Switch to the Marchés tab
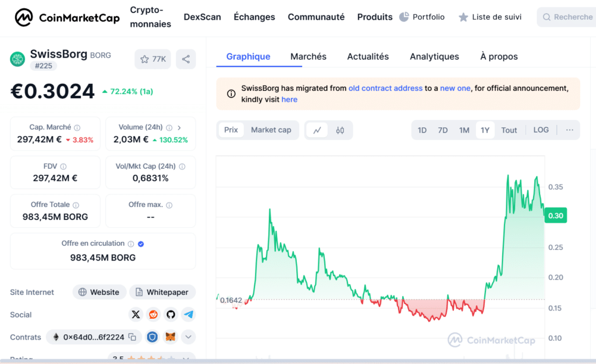This screenshot has width=596, height=364. pyautogui.click(x=308, y=56)
